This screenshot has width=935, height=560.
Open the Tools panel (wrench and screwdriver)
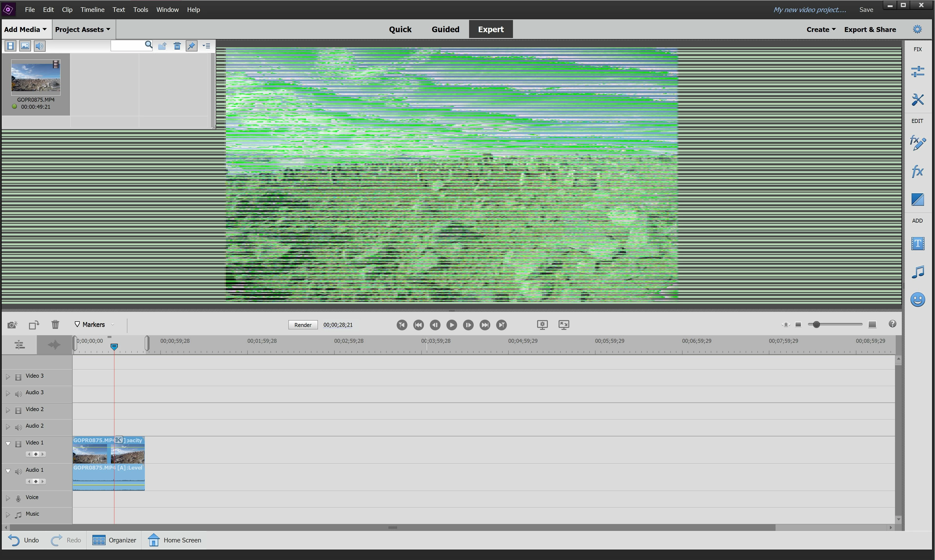tap(917, 100)
